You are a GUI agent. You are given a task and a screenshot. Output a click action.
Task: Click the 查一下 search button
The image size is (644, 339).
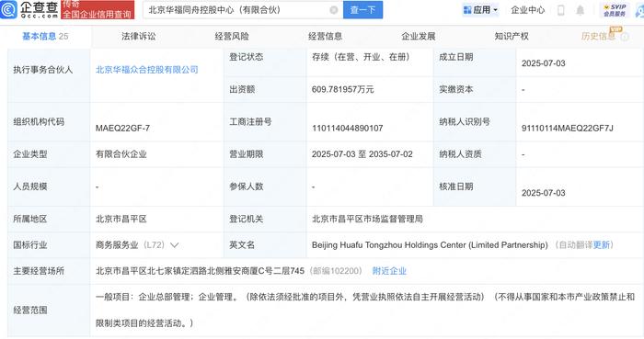[x=363, y=10]
